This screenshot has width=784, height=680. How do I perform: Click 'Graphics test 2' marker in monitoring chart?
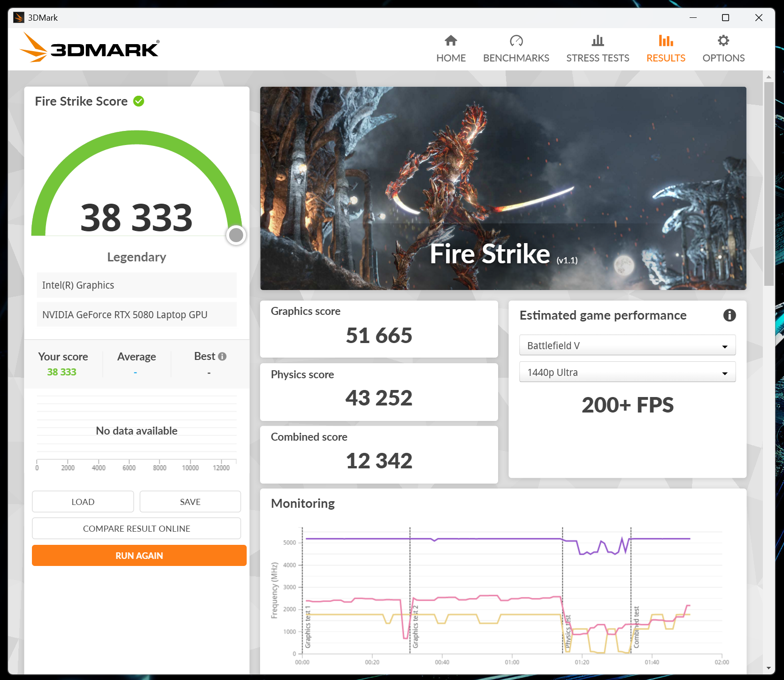tap(415, 627)
